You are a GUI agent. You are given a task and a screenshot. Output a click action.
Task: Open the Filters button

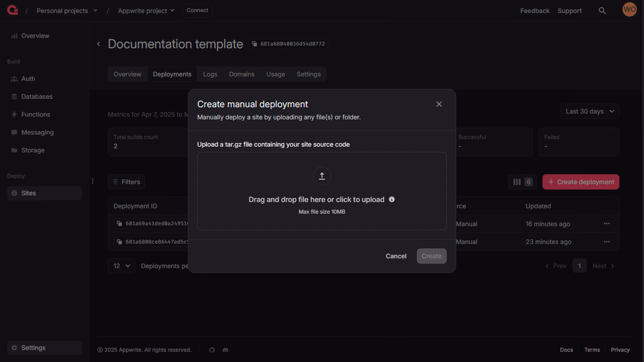coord(126,182)
